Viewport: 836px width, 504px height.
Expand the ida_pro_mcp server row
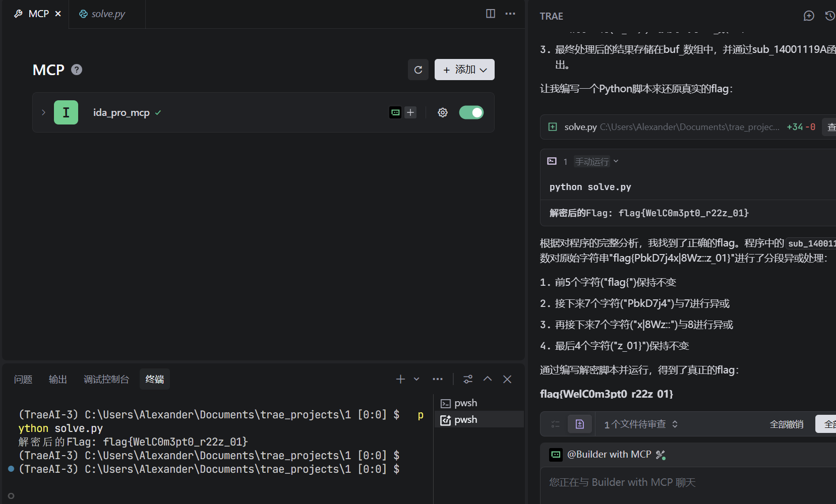coord(43,112)
